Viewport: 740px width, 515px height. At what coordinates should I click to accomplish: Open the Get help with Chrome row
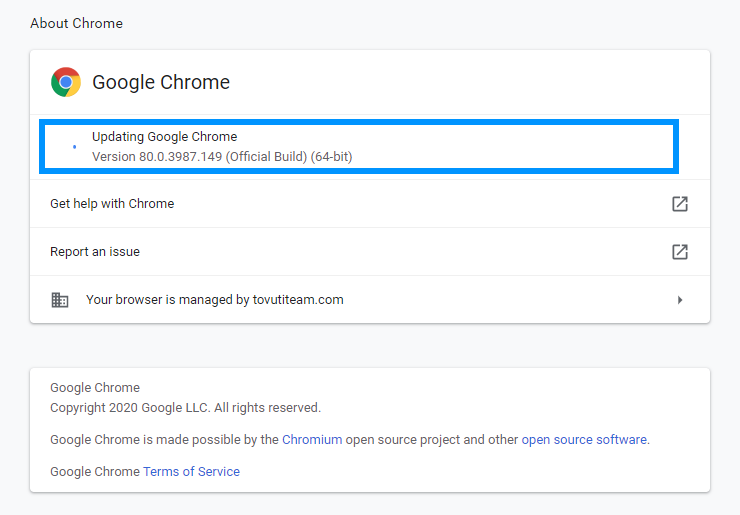[112, 204]
